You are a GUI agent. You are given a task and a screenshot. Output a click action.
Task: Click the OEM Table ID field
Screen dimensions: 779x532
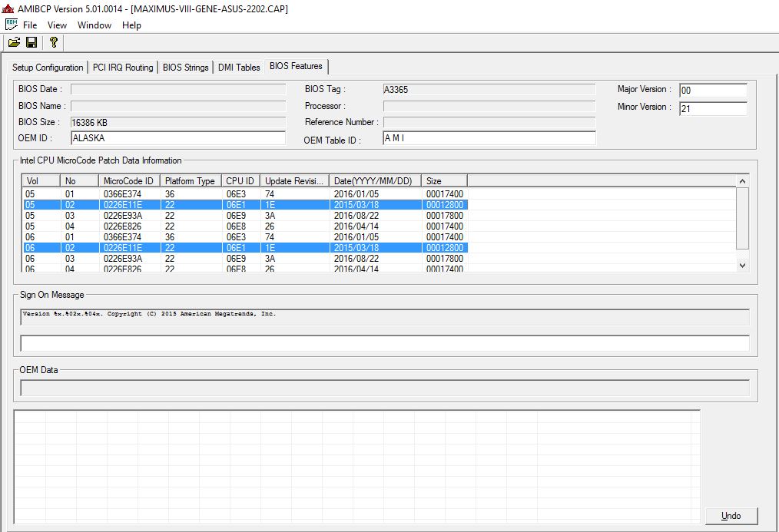click(x=489, y=138)
